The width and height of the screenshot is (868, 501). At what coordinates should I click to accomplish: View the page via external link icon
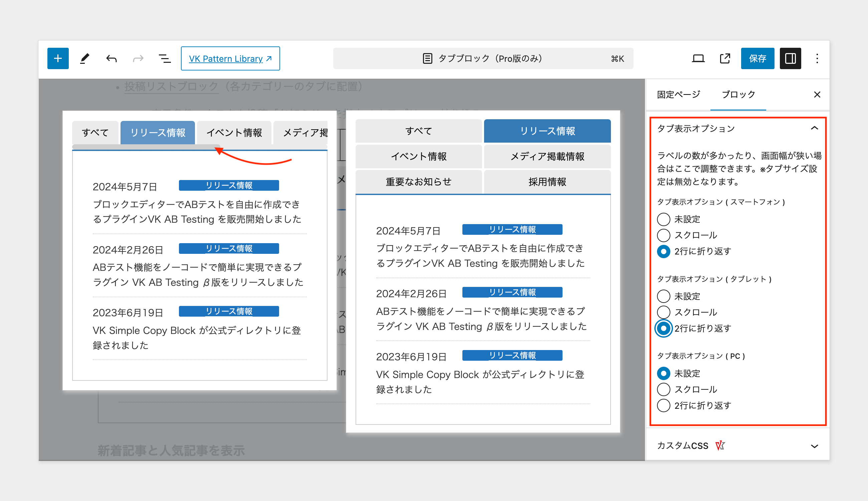pos(724,58)
